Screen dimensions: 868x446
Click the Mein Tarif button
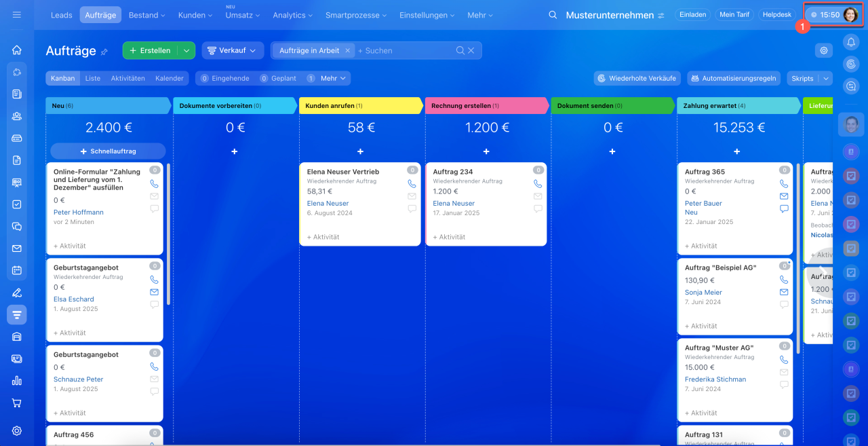click(734, 14)
